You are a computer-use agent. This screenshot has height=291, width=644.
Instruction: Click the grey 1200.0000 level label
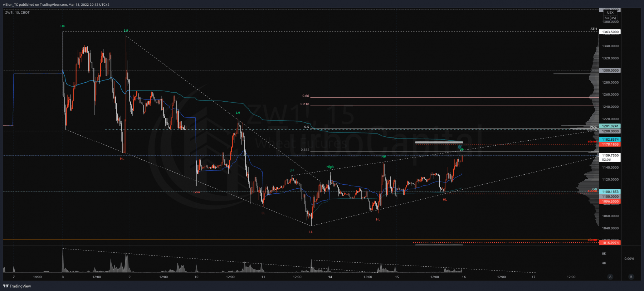coord(610,131)
